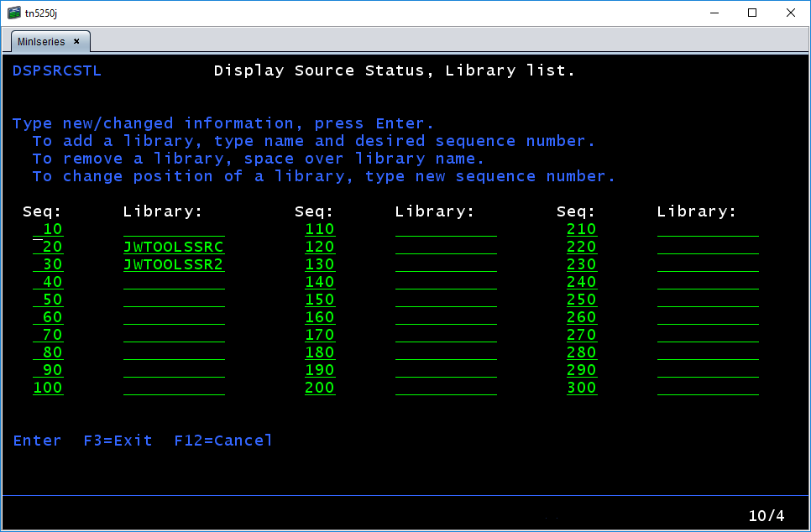This screenshot has width=811, height=532.
Task: Click the F12=Cancel function key label
Action: [223, 441]
